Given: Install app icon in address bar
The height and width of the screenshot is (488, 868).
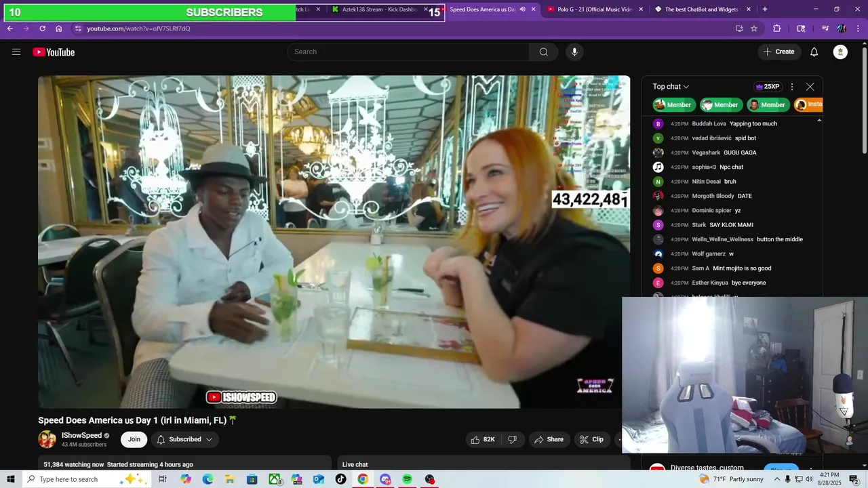Looking at the screenshot, I should [739, 28].
